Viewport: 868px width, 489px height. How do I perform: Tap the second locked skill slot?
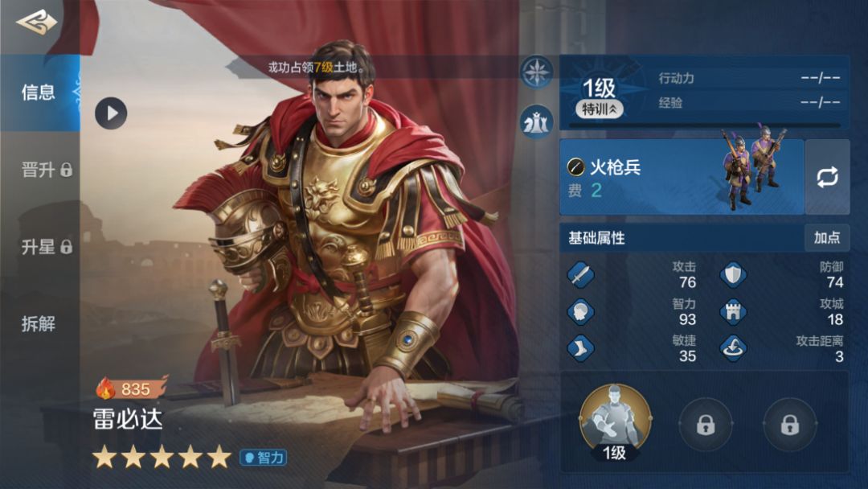click(706, 425)
